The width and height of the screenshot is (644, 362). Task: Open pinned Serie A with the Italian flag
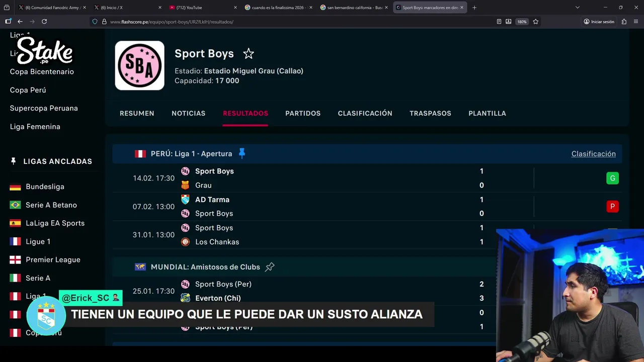point(38,278)
